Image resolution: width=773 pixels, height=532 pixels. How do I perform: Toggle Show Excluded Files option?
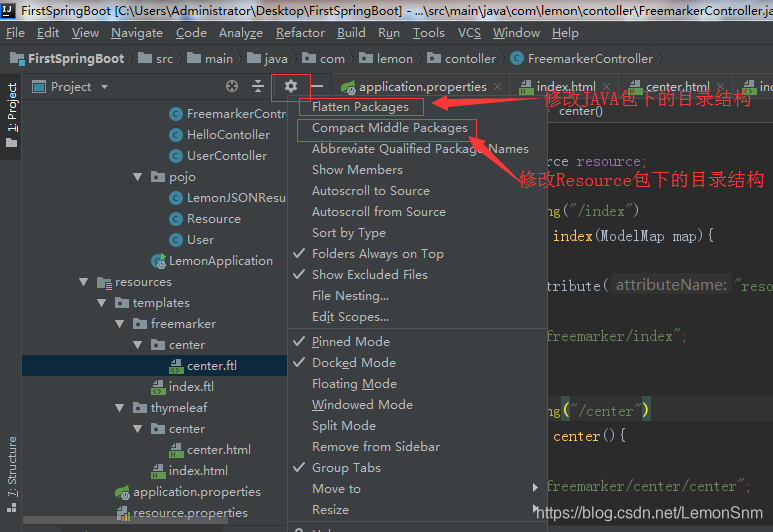(370, 275)
